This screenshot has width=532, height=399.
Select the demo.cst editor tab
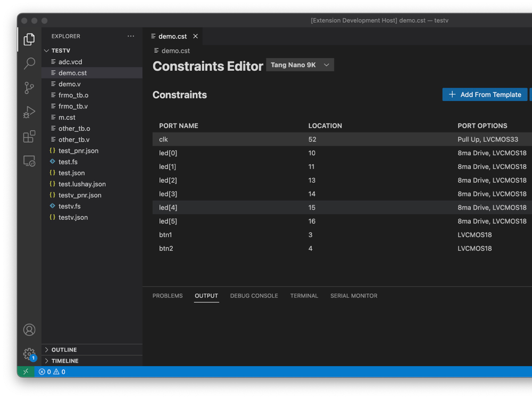pos(173,36)
